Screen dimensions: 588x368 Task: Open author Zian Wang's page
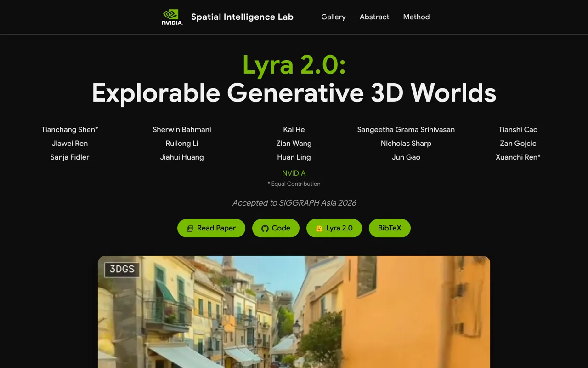(294, 144)
